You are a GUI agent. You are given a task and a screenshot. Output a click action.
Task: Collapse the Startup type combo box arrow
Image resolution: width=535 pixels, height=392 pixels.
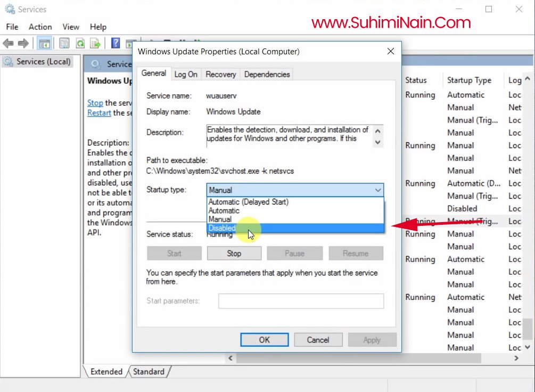click(377, 190)
